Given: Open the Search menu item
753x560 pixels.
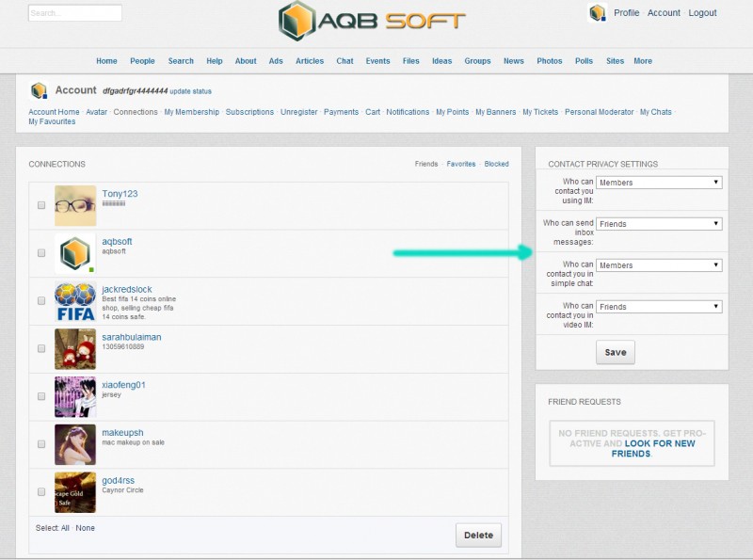Looking at the screenshot, I should 181,61.
